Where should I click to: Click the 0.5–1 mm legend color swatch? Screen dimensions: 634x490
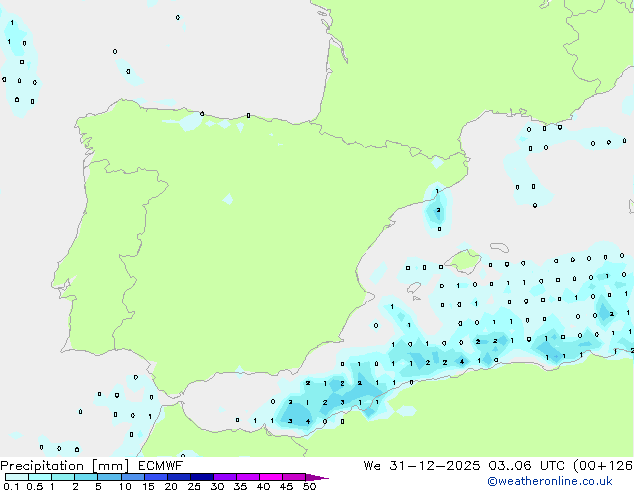click(x=40, y=477)
